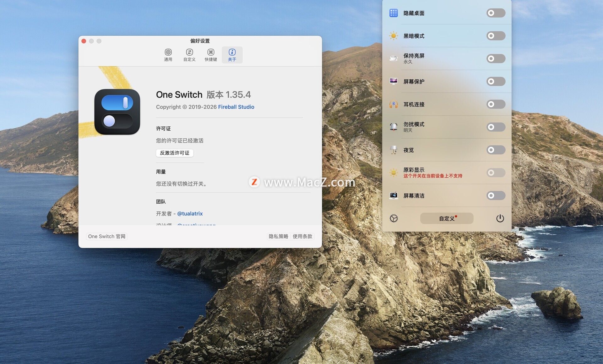Toggle the 隐藏桌面 switch

[x=496, y=13]
